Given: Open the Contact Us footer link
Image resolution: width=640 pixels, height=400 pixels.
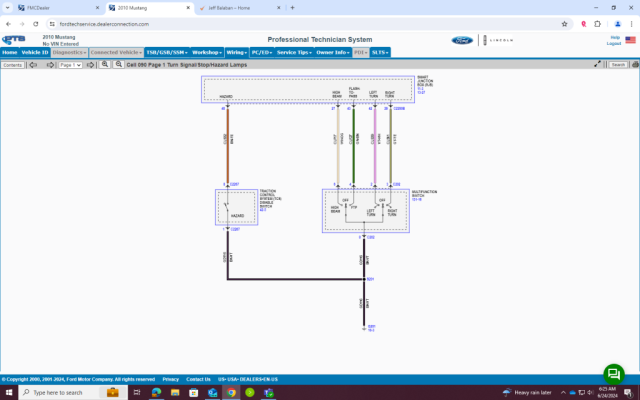Looking at the screenshot, I should (198, 379).
